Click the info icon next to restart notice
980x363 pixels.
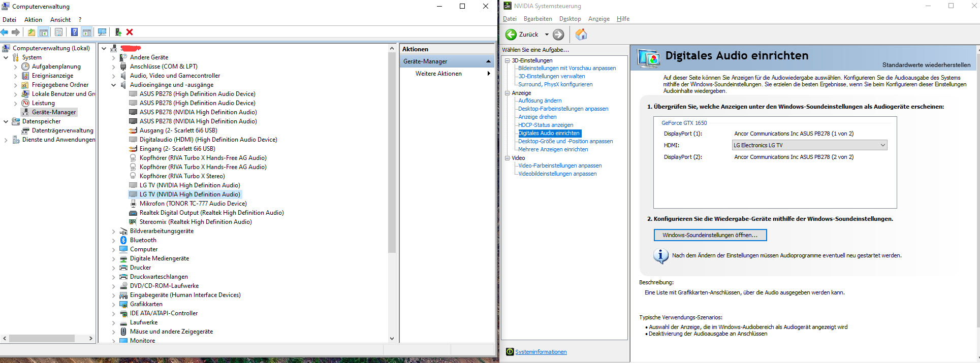[x=660, y=256]
